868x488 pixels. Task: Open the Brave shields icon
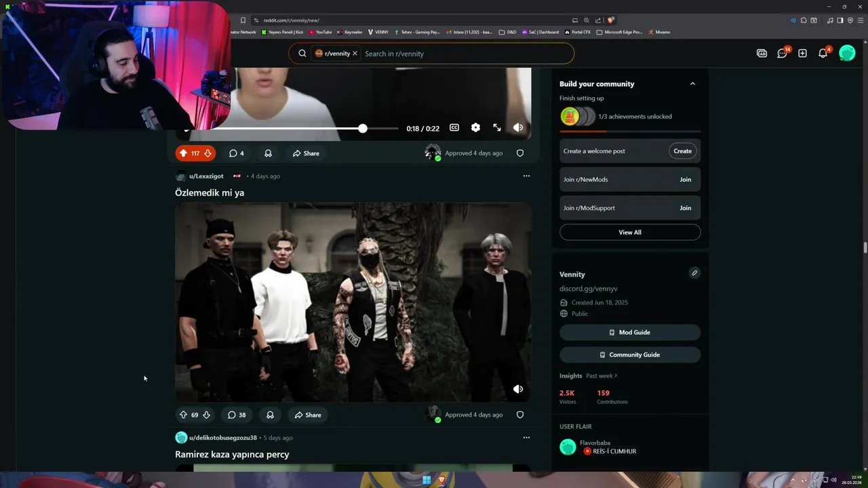(611, 20)
